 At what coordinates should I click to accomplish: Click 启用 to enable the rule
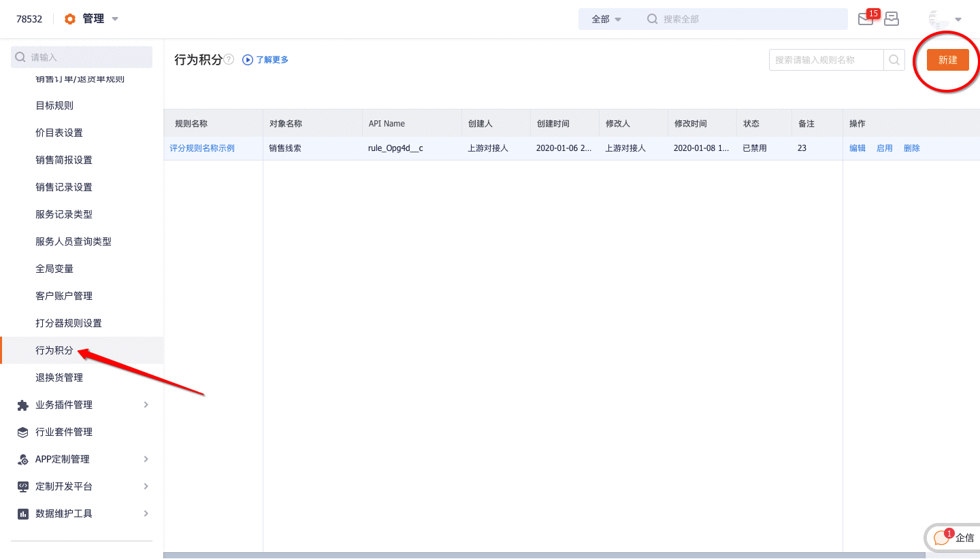tap(885, 148)
